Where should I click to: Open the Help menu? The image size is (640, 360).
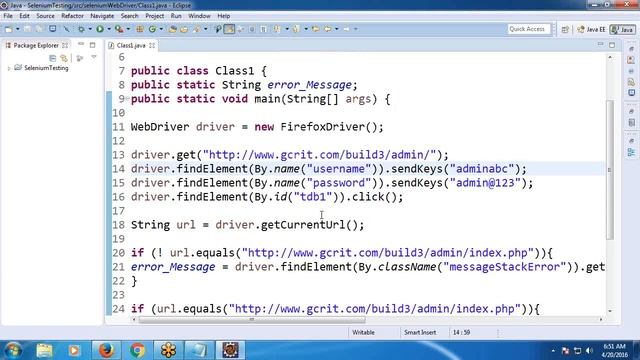pyautogui.click(x=224, y=16)
